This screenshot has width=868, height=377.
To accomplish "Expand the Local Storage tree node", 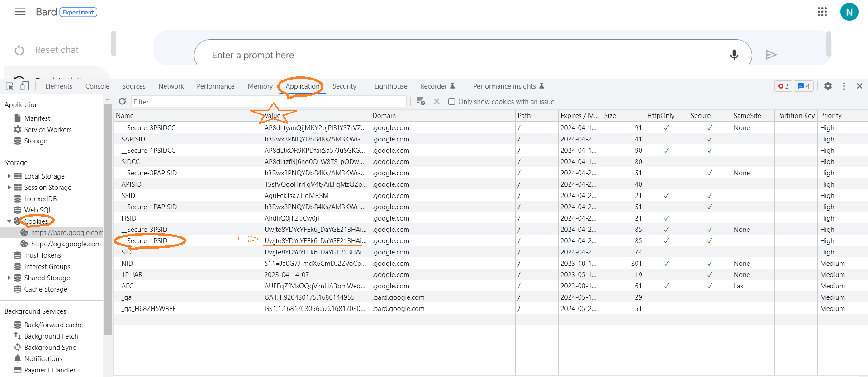I will [x=9, y=176].
